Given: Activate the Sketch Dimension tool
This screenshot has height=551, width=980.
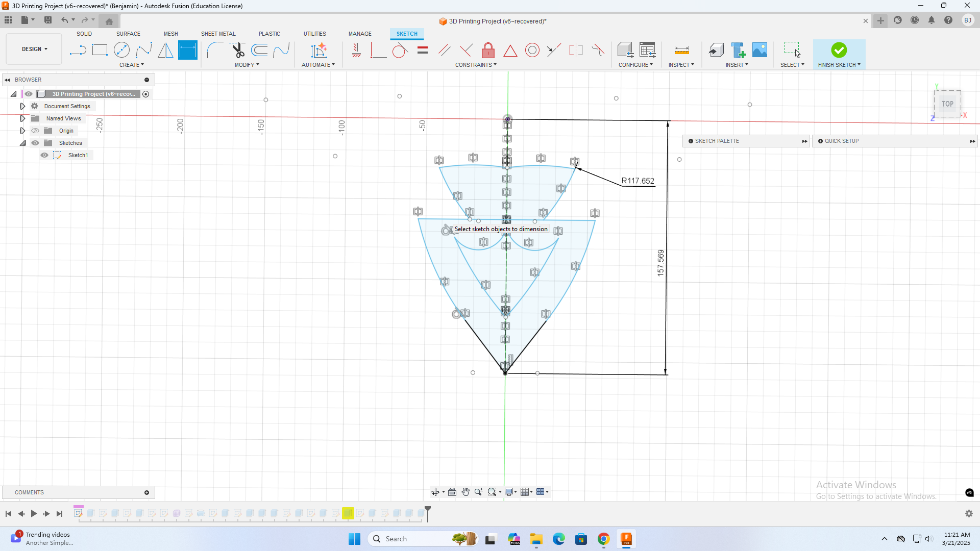Looking at the screenshot, I should click(x=188, y=50).
